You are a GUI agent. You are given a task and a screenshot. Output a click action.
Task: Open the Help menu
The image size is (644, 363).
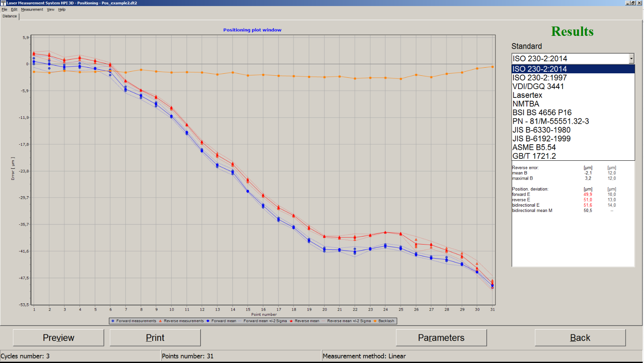62,9
